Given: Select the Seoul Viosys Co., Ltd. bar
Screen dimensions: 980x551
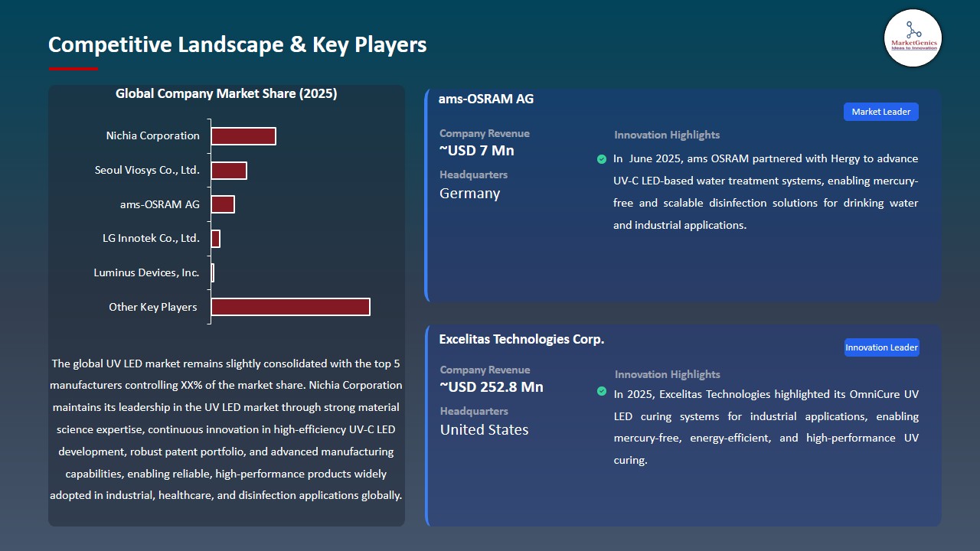Looking at the screenshot, I should (229, 170).
